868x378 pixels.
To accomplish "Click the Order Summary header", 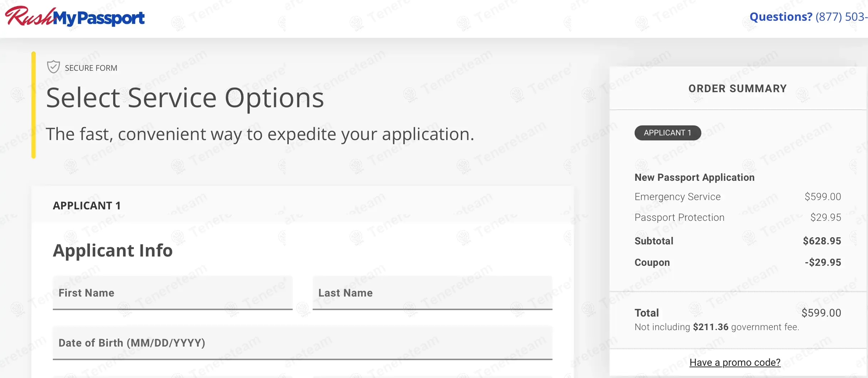I will pyautogui.click(x=737, y=89).
